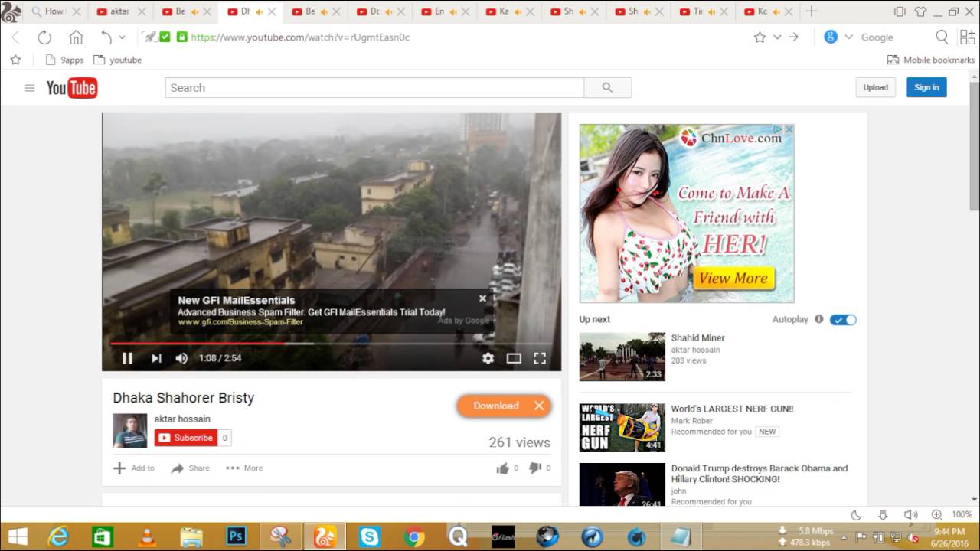980x551 pixels.
Task: Open the YouTube guide hamburger menu
Action: pos(30,88)
